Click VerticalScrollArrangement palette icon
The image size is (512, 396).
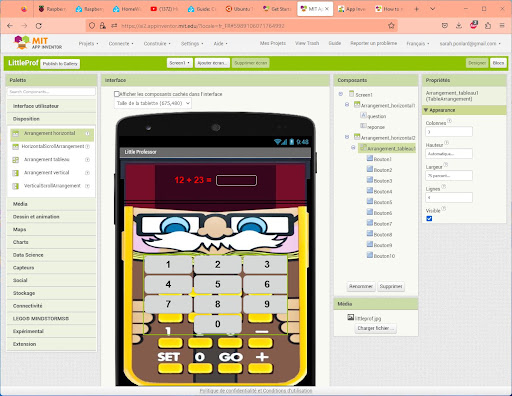(15, 186)
